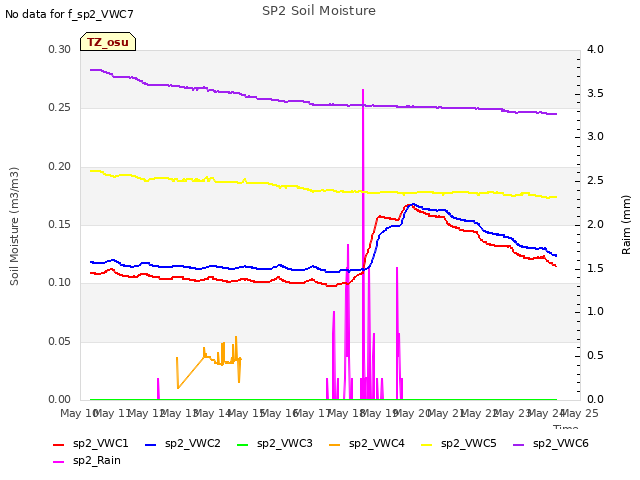Click the sp2_VWC5 legend label
The width and height of the screenshot is (640, 480).
[x=469, y=443]
